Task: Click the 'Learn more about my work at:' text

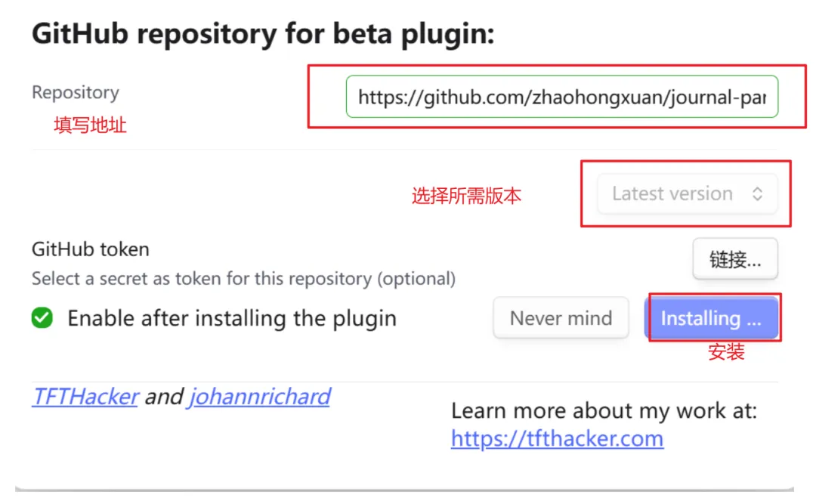Action: pyautogui.click(x=604, y=411)
